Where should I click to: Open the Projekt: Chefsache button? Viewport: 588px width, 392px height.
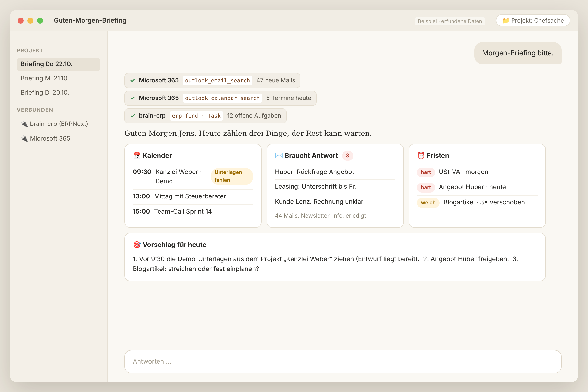(x=533, y=21)
